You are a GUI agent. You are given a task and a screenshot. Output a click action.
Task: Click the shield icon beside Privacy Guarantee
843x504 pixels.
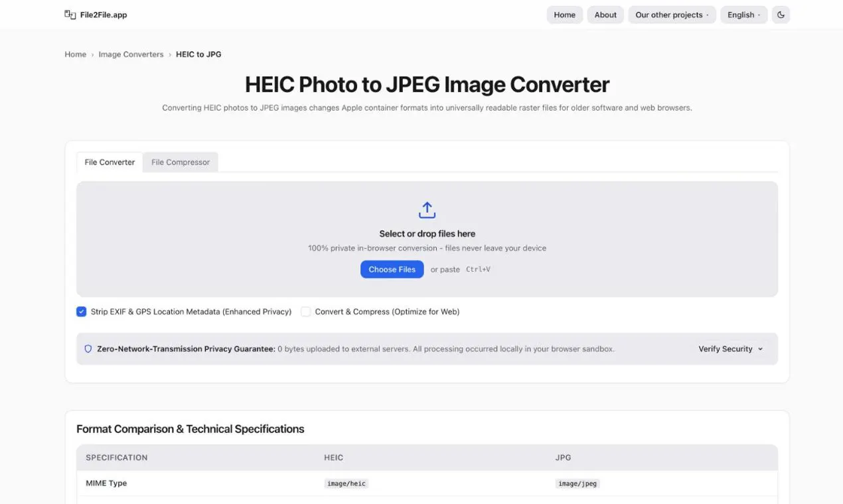[88, 349]
